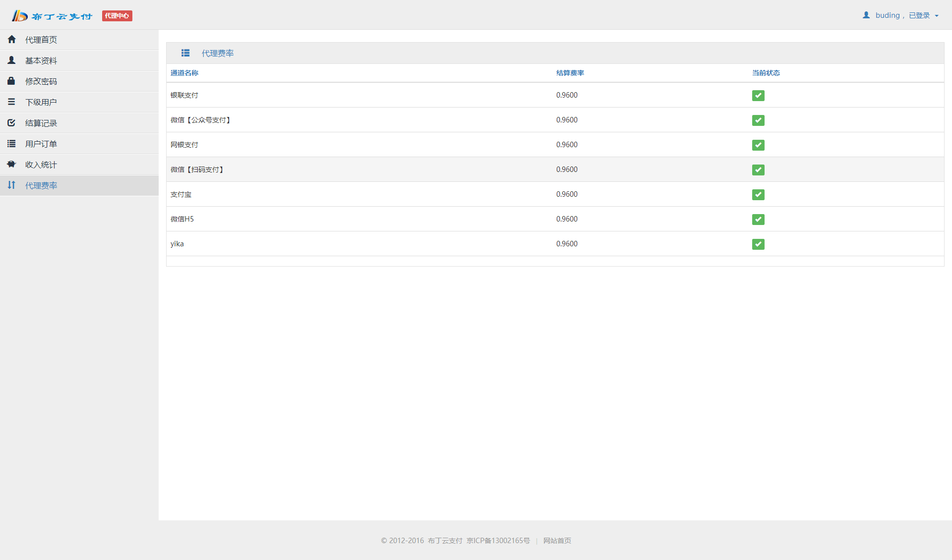
Task: Click the piggy bank icon for 收入统计
Action: (x=11, y=164)
